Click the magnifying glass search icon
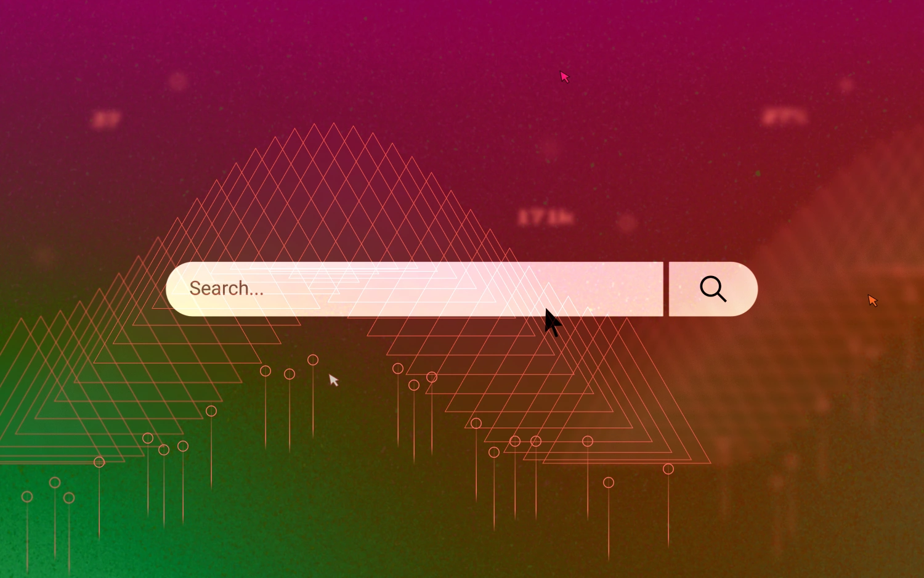This screenshot has height=578, width=924. [713, 289]
